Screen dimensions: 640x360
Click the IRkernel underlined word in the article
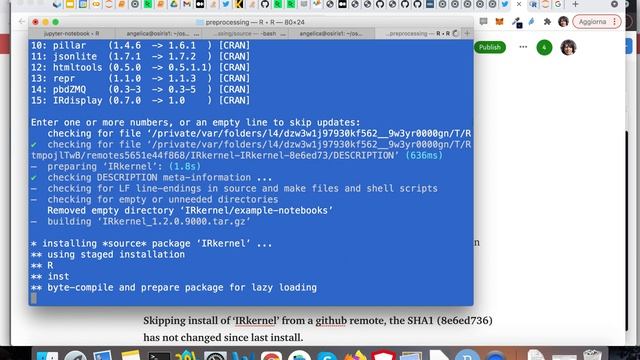click(x=256, y=321)
